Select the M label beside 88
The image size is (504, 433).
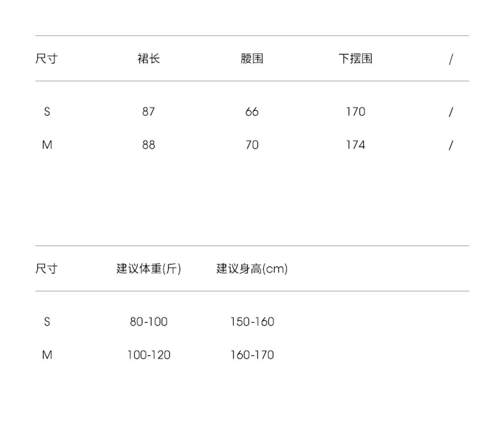47,145
